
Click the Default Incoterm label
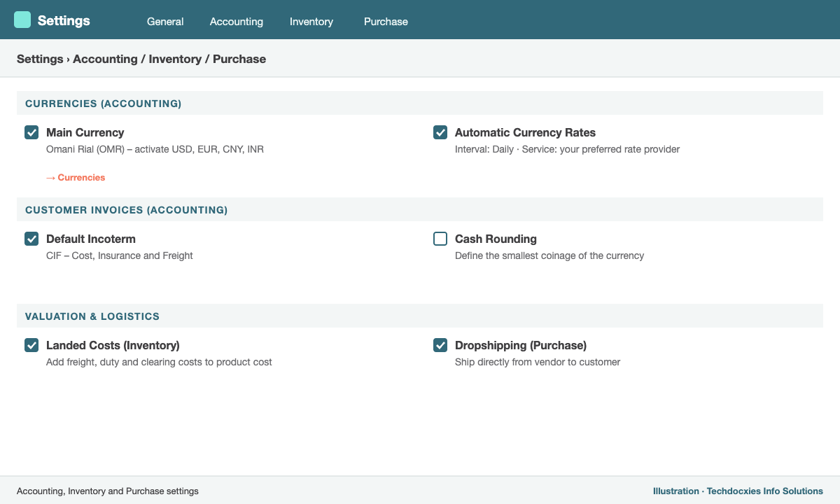pos(91,239)
